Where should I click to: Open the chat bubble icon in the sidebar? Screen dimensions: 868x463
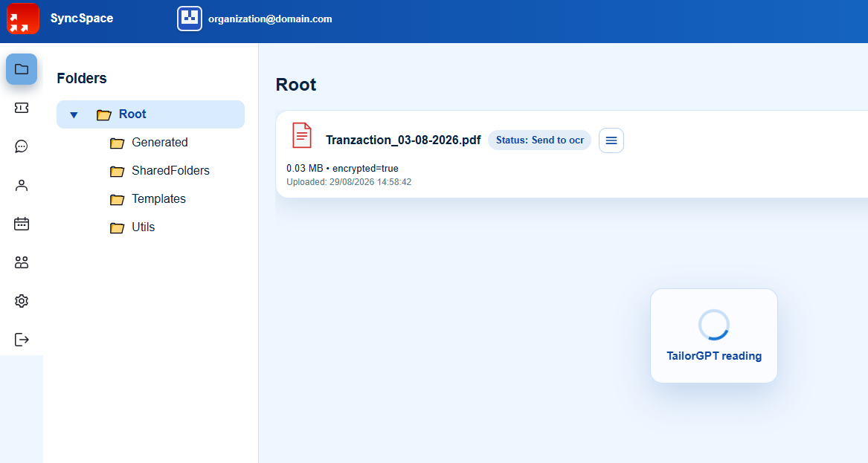(22, 146)
